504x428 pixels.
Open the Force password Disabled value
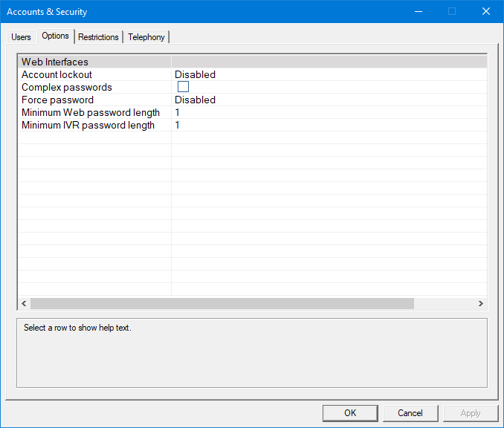coord(196,100)
